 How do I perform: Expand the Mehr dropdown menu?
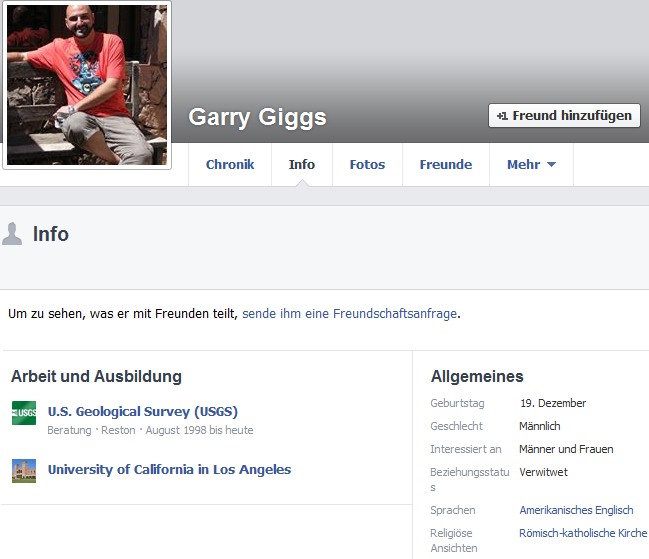coord(531,165)
